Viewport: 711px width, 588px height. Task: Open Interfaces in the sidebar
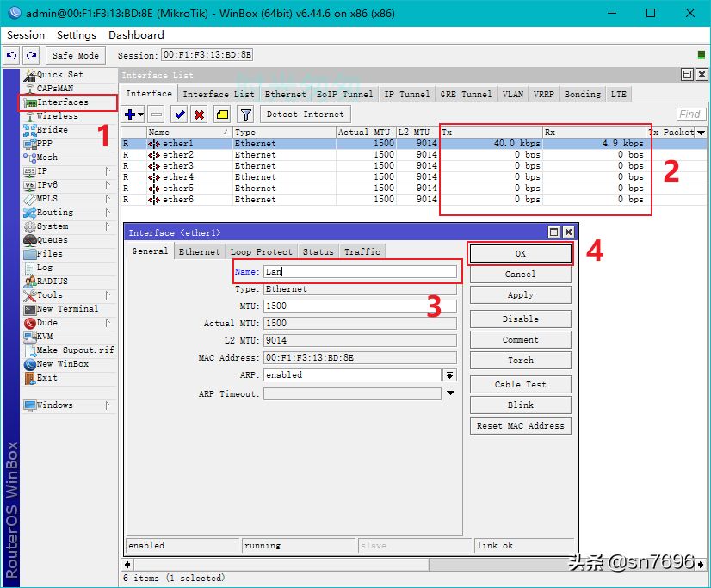(x=63, y=102)
